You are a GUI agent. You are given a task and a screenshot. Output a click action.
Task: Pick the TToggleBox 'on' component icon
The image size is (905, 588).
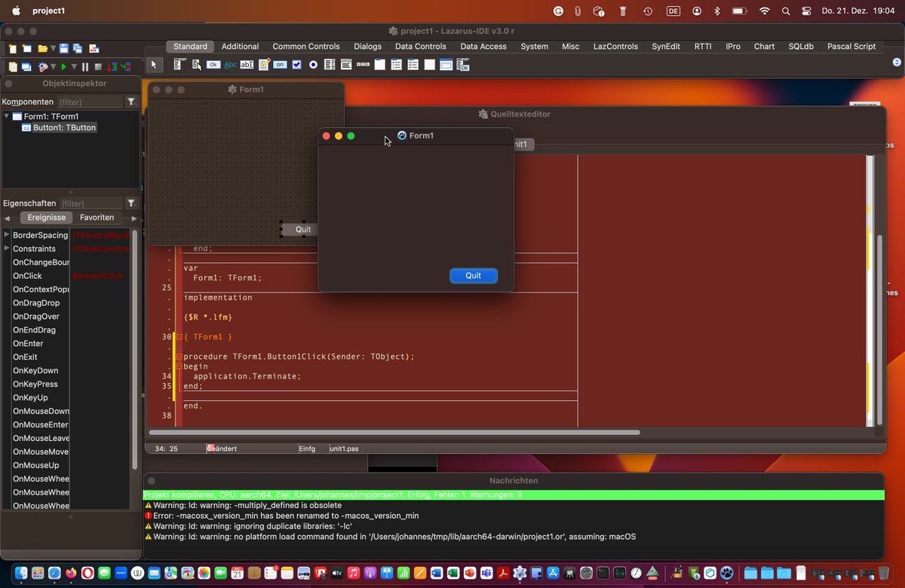[x=280, y=65]
